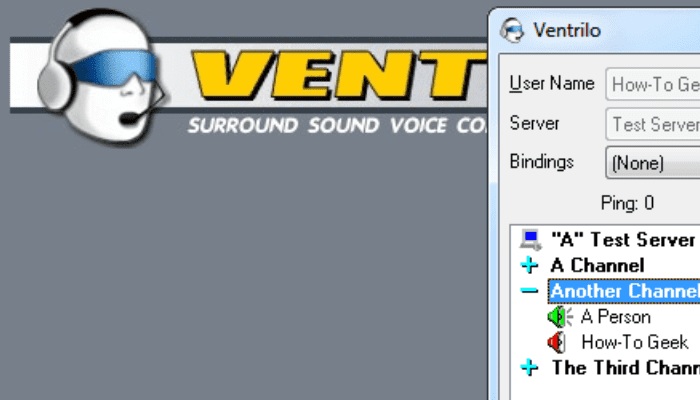Click the Ventrilo window title text
700x400 pixels.
tap(567, 30)
